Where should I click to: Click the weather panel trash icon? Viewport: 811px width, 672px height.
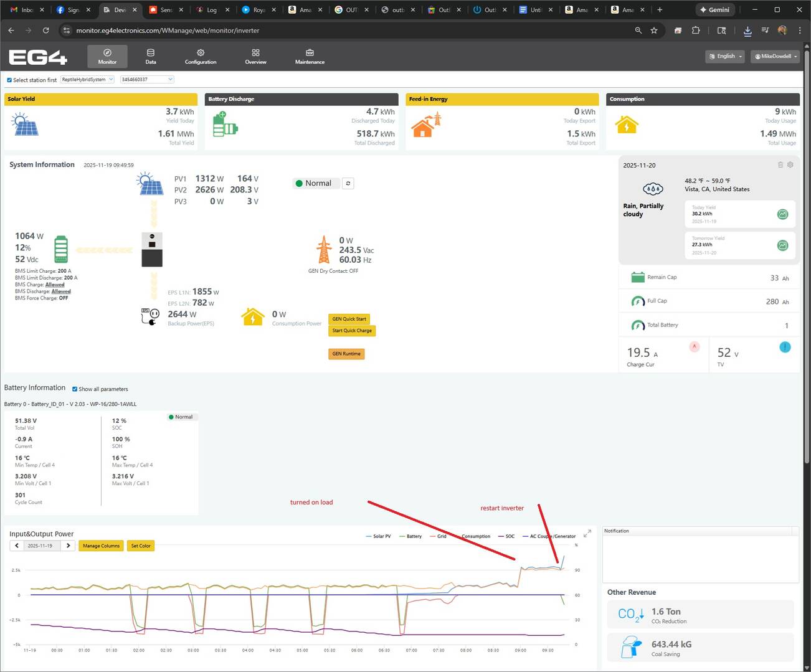(x=780, y=165)
